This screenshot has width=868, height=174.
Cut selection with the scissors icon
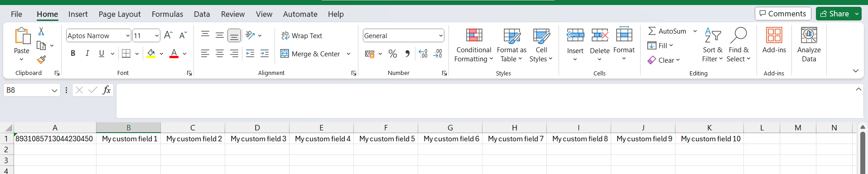click(41, 31)
